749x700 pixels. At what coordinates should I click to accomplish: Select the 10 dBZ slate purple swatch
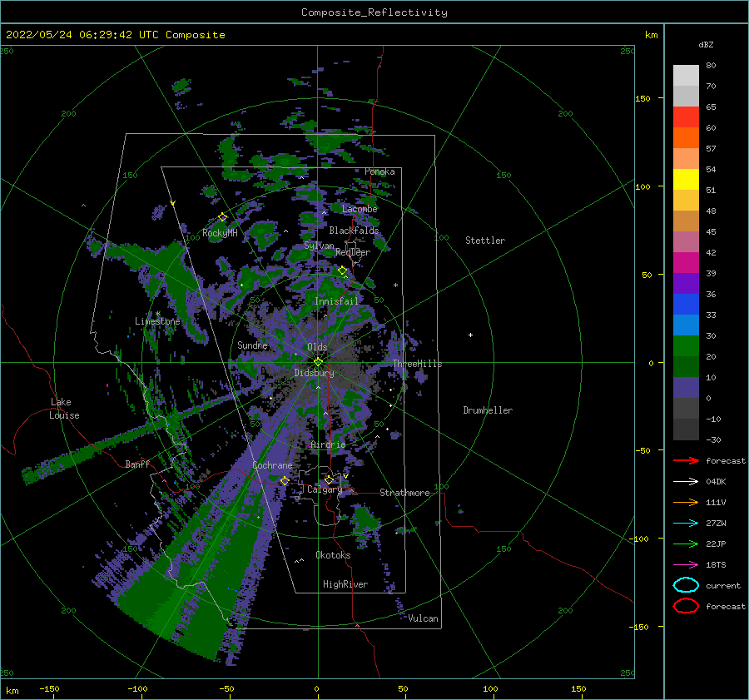point(686,388)
